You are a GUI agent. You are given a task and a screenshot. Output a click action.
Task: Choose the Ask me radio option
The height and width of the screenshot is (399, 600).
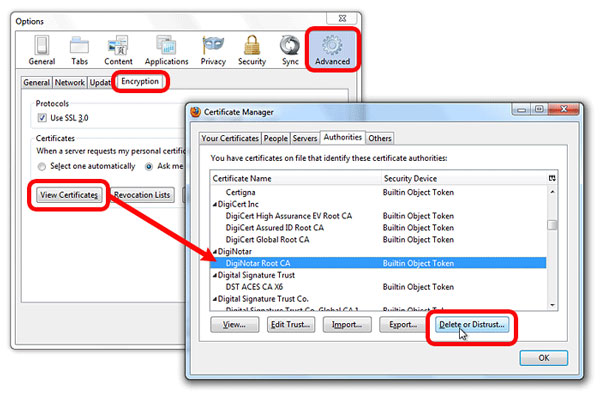(x=149, y=166)
